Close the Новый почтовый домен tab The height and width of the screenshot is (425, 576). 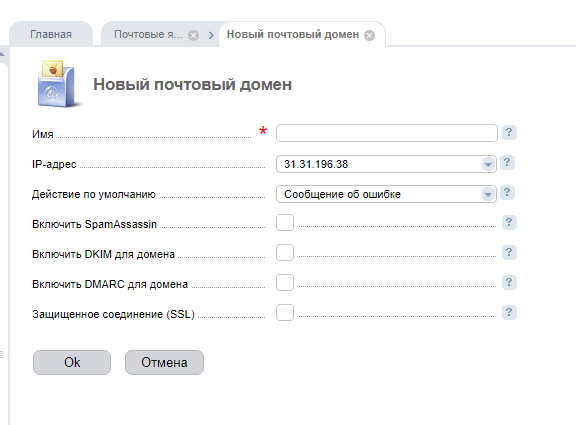[369, 35]
